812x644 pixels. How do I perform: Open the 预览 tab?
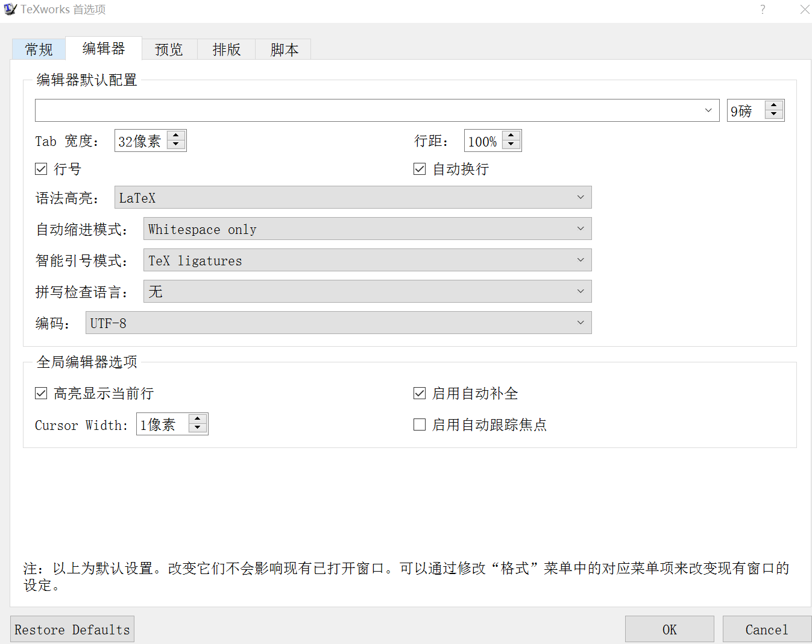tap(169, 49)
